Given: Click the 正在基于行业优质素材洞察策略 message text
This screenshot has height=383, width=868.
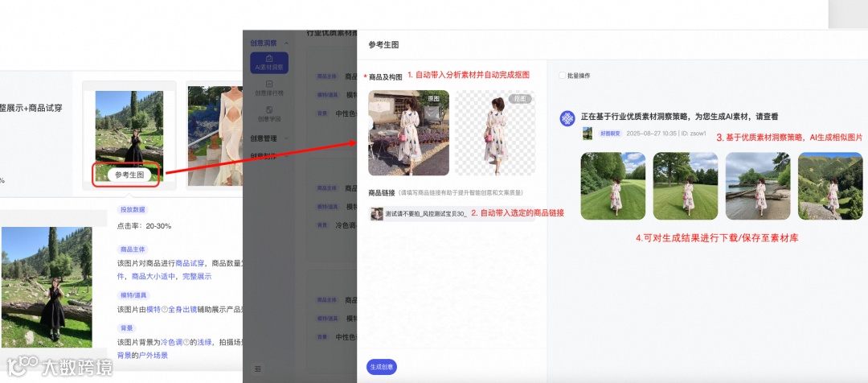Looking at the screenshot, I should point(678,117).
